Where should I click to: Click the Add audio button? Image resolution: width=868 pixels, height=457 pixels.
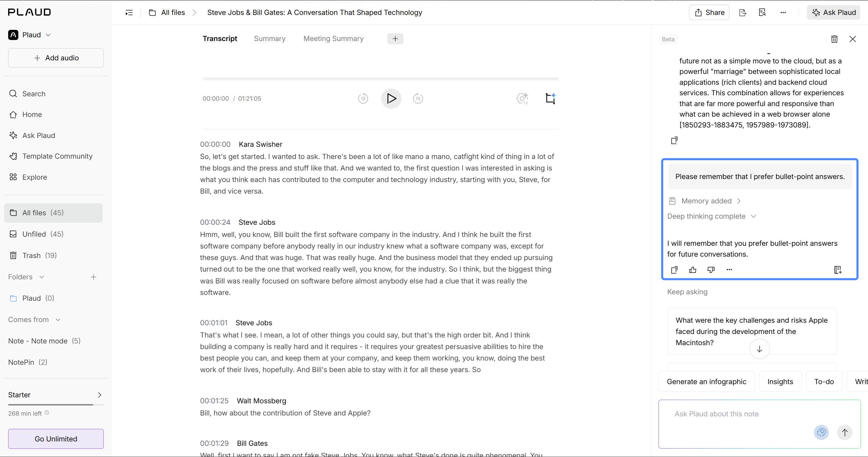pos(56,58)
